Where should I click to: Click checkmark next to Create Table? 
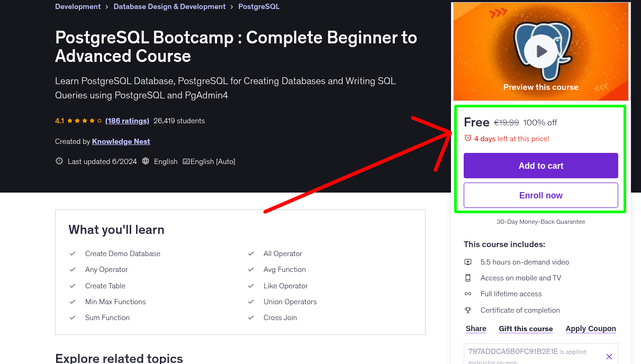(73, 286)
